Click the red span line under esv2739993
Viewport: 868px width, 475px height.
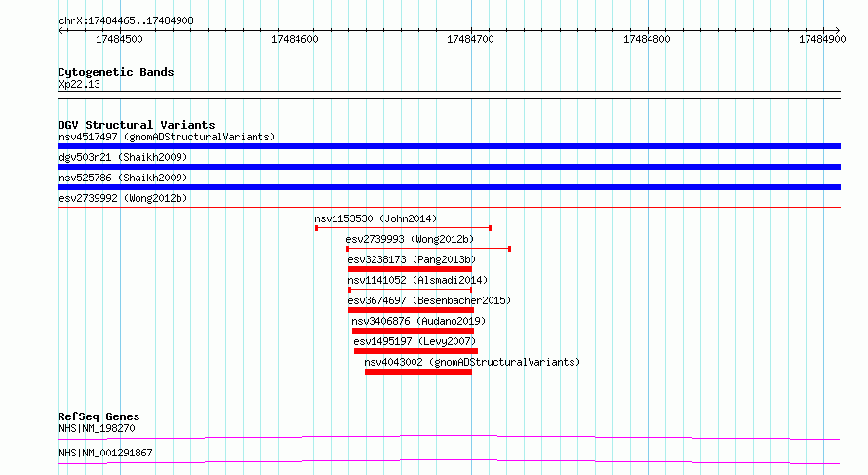click(428, 249)
